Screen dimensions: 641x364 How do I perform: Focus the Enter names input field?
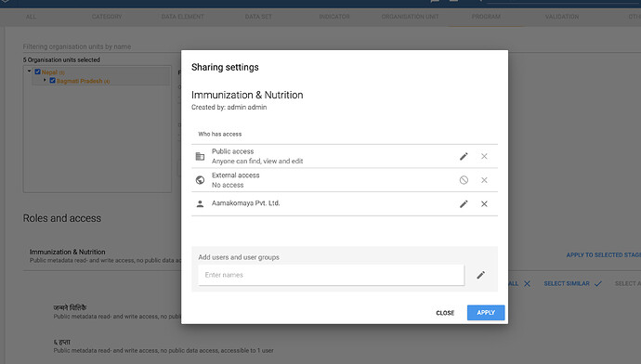tap(331, 275)
